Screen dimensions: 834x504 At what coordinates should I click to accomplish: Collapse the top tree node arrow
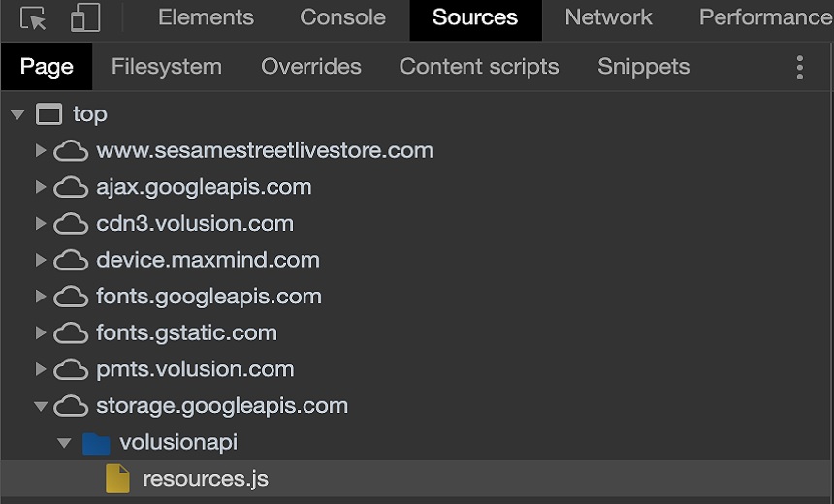pos(17,114)
